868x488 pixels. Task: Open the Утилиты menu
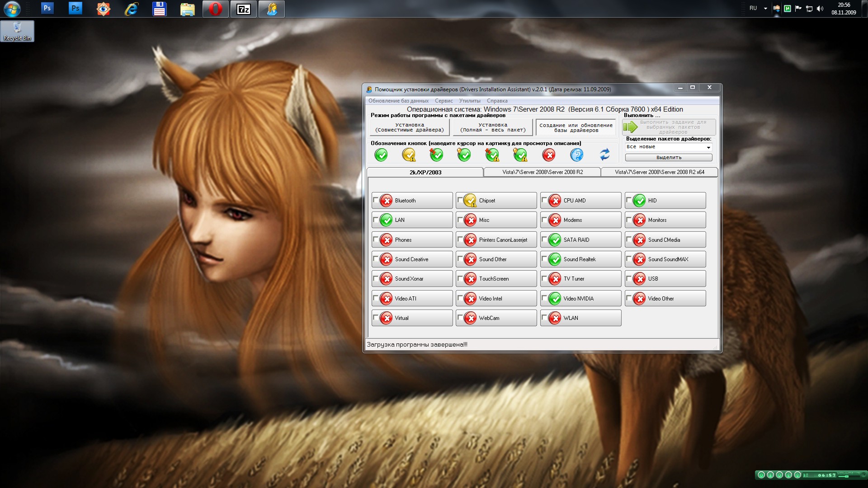tap(469, 101)
